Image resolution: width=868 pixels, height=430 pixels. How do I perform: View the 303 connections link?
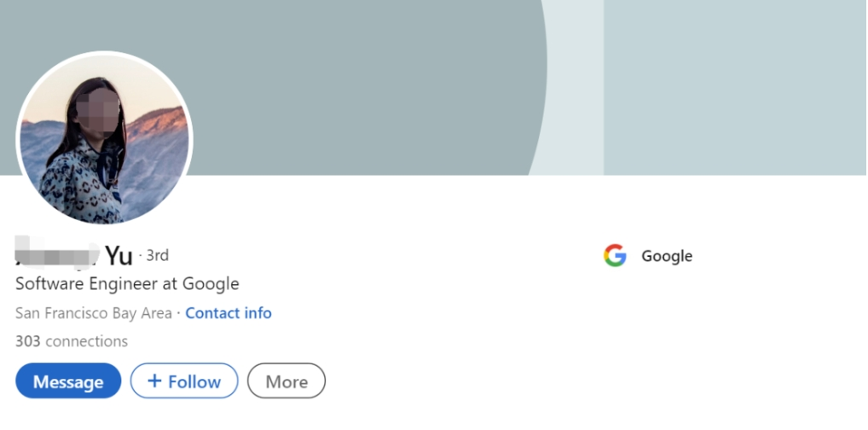(x=72, y=341)
